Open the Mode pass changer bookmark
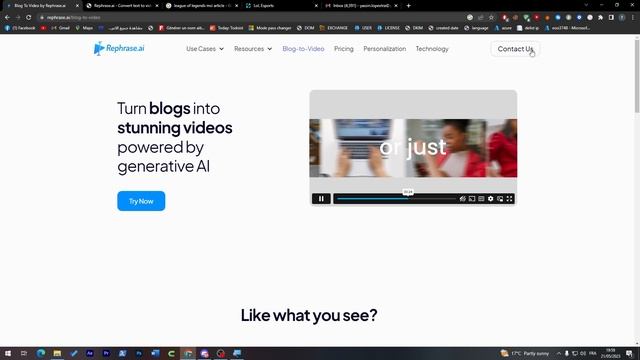640x360 pixels. coord(270,28)
